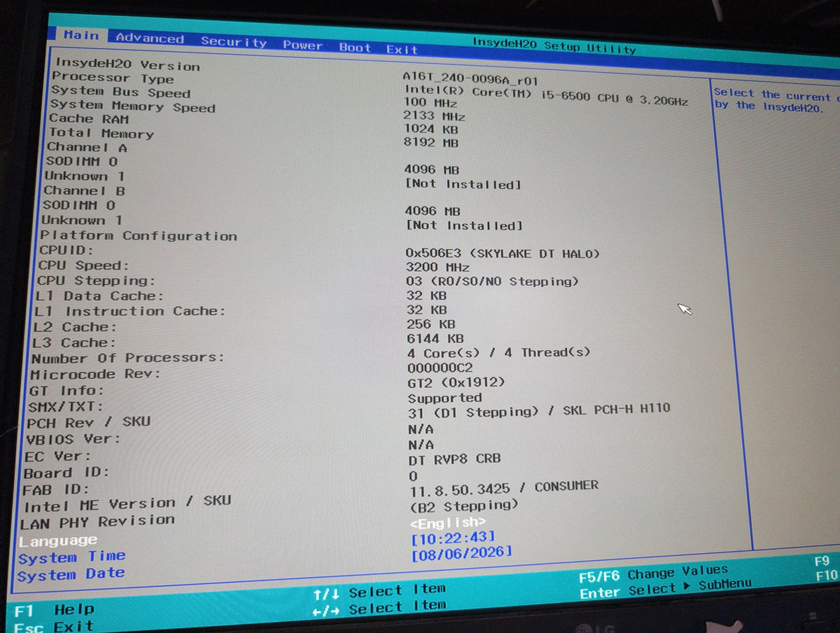Click the Intel ME Version / SKU label
This screenshot has height=633, width=840.
pos(127,503)
